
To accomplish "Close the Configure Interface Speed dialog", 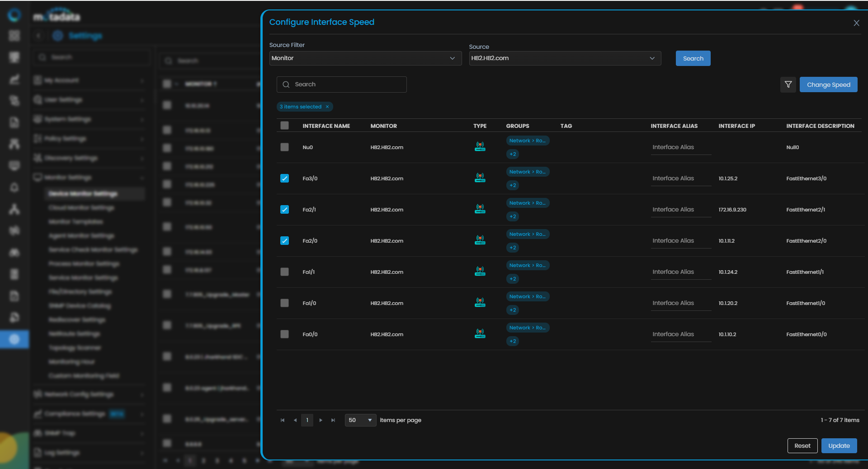I will tap(856, 23).
